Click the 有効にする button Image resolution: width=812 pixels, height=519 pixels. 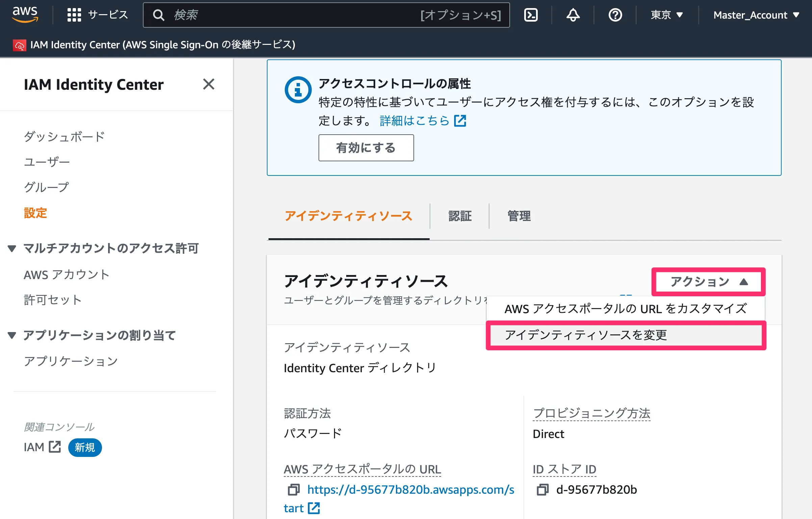(366, 148)
